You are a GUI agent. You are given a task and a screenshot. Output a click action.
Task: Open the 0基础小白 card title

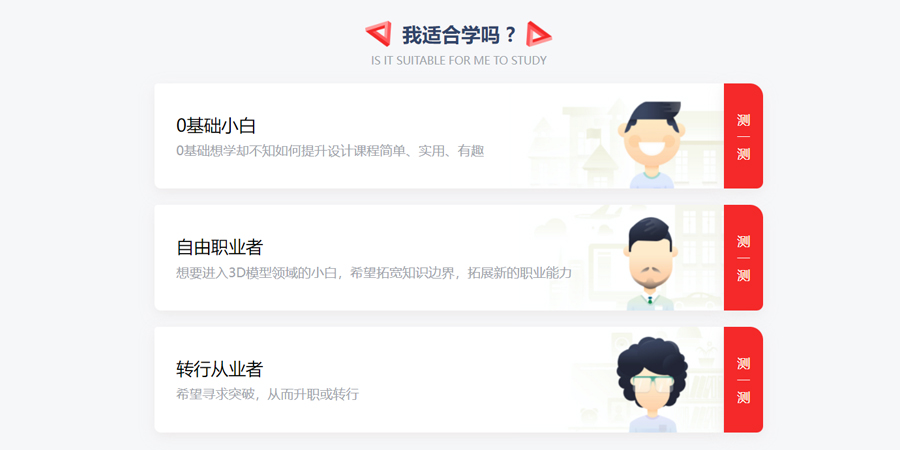tap(216, 126)
